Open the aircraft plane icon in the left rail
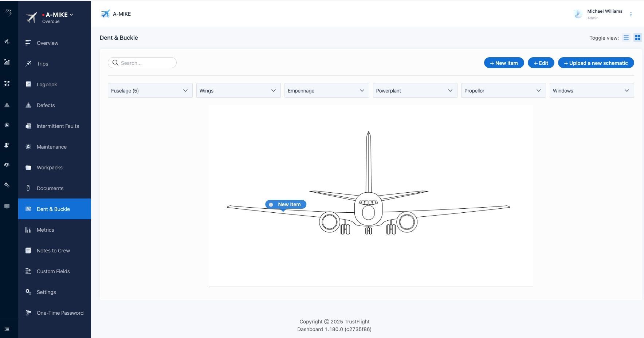The height and width of the screenshot is (338, 644). click(x=7, y=42)
